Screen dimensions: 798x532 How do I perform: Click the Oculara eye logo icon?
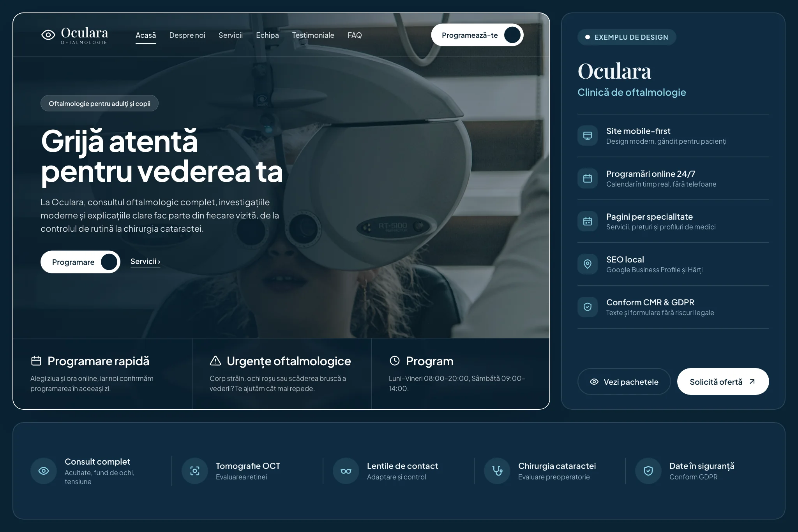coord(48,35)
